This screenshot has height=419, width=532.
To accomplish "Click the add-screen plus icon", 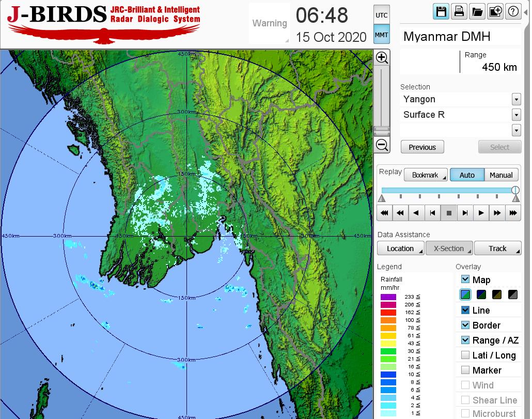I will coord(495,12).
